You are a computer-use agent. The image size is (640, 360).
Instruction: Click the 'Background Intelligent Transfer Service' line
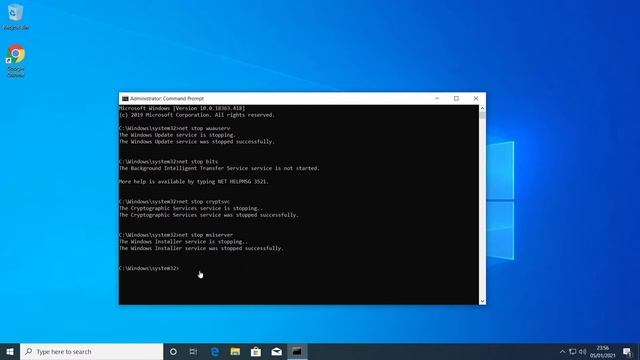pyautogui.click(x=219, y=168)
